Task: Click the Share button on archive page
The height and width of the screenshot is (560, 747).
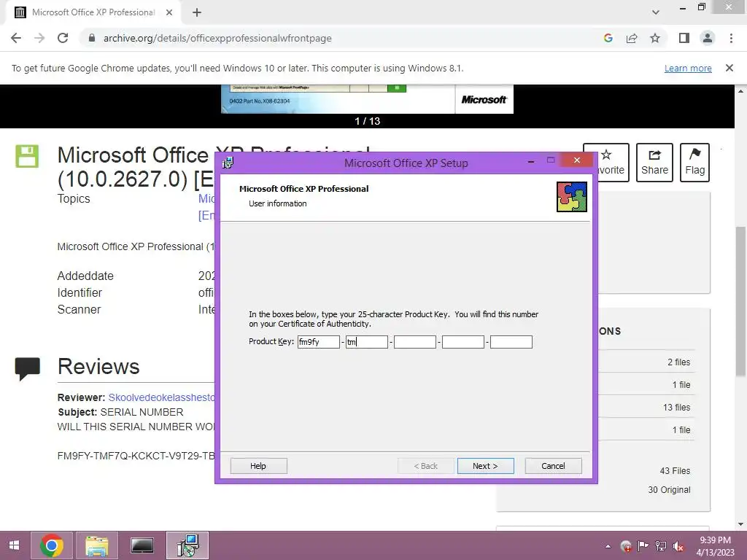Action: [654, 163]
